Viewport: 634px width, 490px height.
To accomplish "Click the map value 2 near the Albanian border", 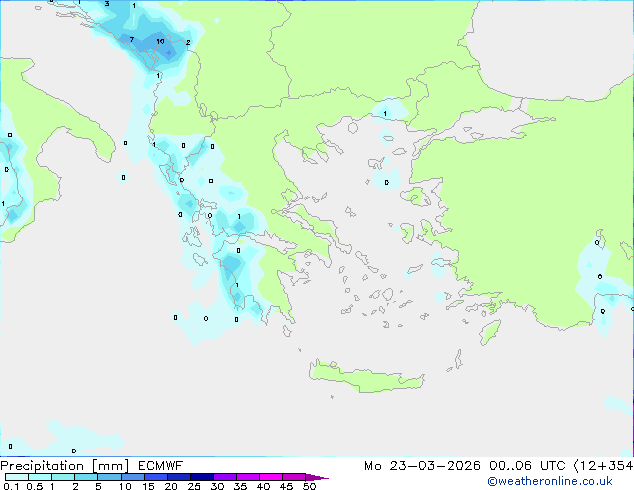I will [188, 42].
